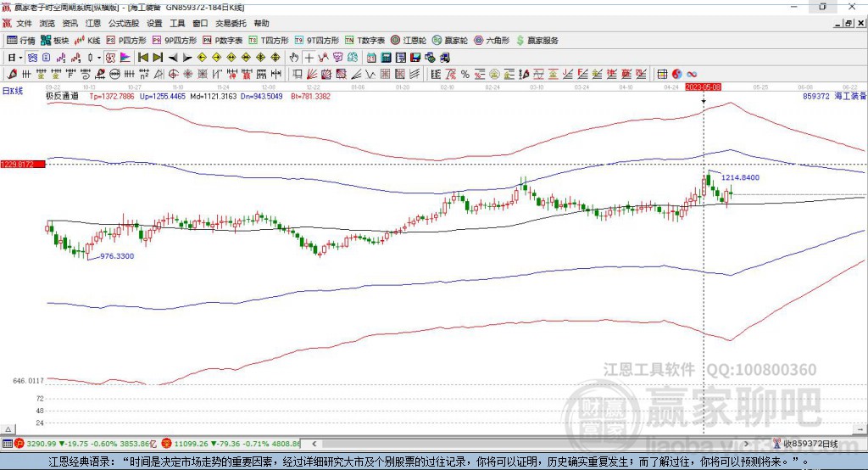Click the red yin-yang icon
This screenshot has width=868, height=470.
(x=676, y=75)
